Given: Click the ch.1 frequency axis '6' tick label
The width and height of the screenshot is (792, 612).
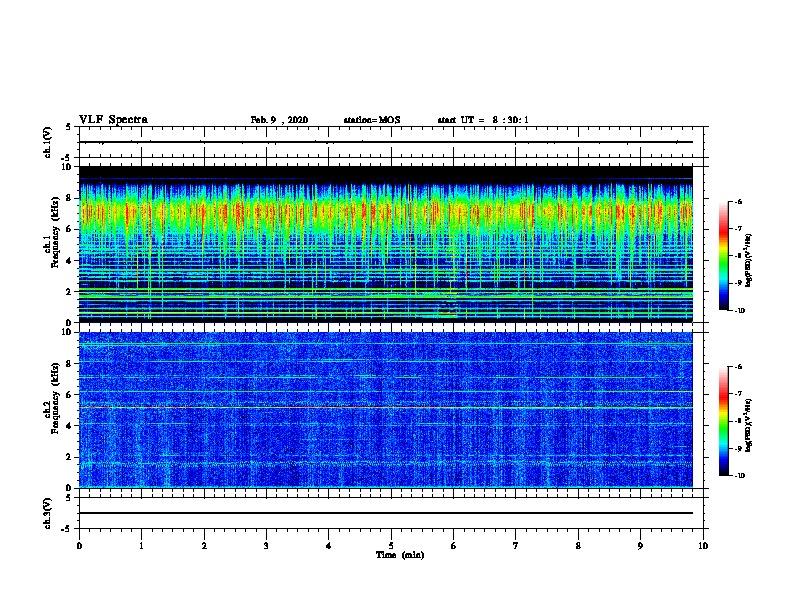Looking at the screenshot, I should click(69, 229).
